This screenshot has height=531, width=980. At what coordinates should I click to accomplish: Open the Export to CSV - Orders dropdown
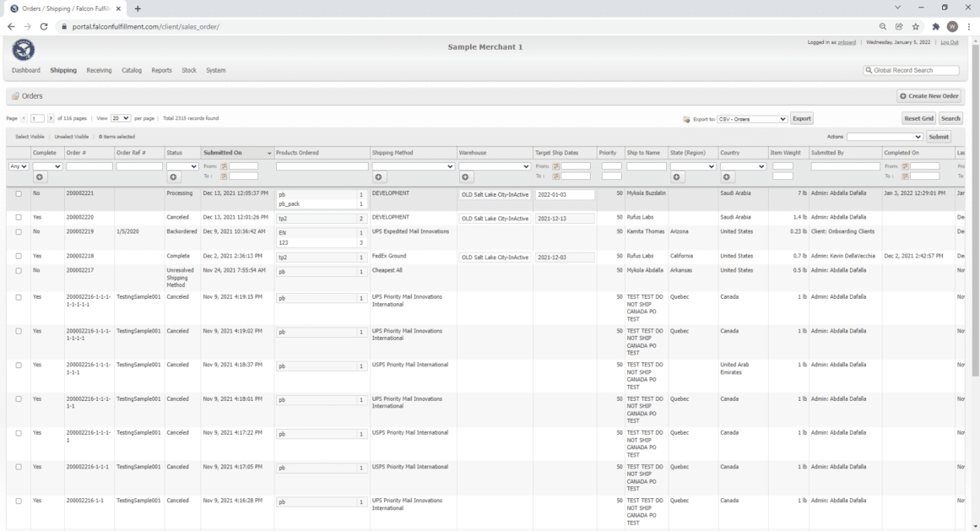pyautogui.click(x=752, y=119)
